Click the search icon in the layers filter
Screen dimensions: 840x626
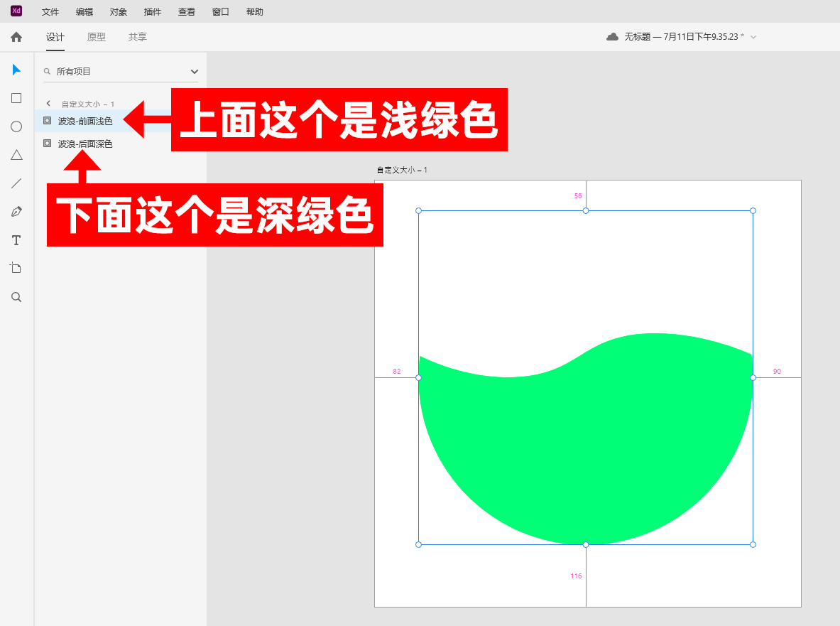[x=47, y=71]
